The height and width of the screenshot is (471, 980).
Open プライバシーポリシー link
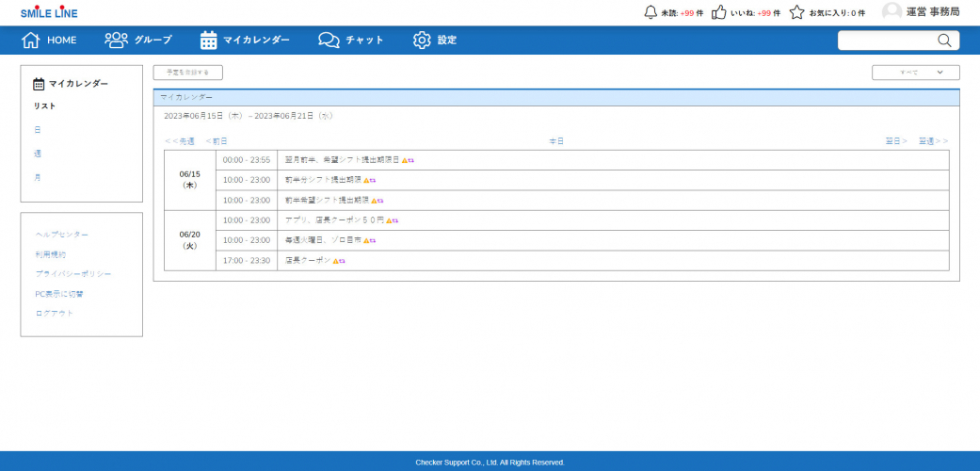coord(73,274)
